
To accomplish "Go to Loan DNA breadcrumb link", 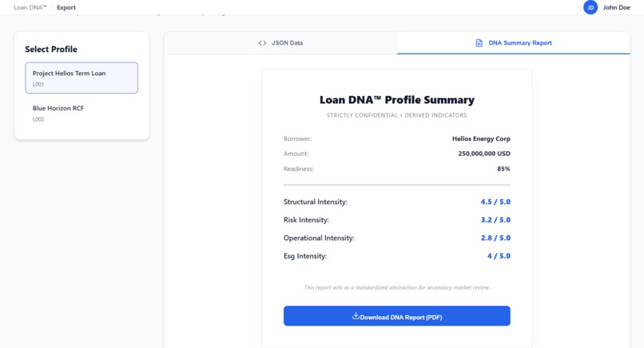I will pos(30,7).
